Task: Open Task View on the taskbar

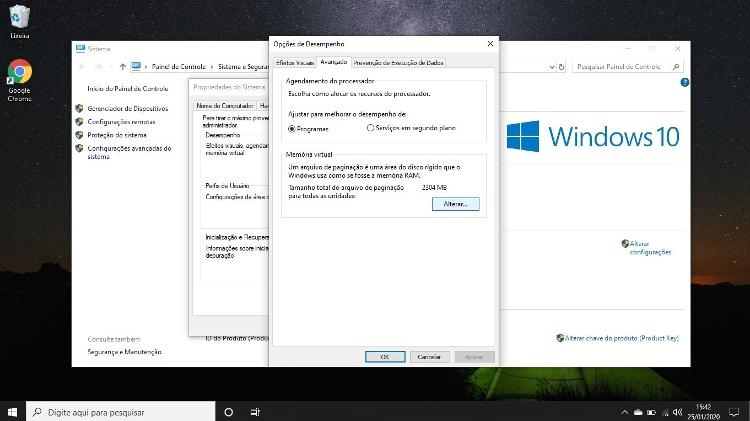Action: [x=255, y=412]
